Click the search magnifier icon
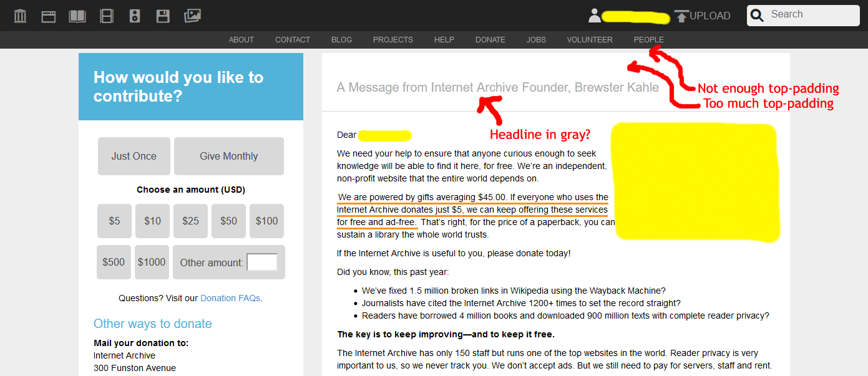Screen dimensions: 868x376 click(x=757, y=16)
